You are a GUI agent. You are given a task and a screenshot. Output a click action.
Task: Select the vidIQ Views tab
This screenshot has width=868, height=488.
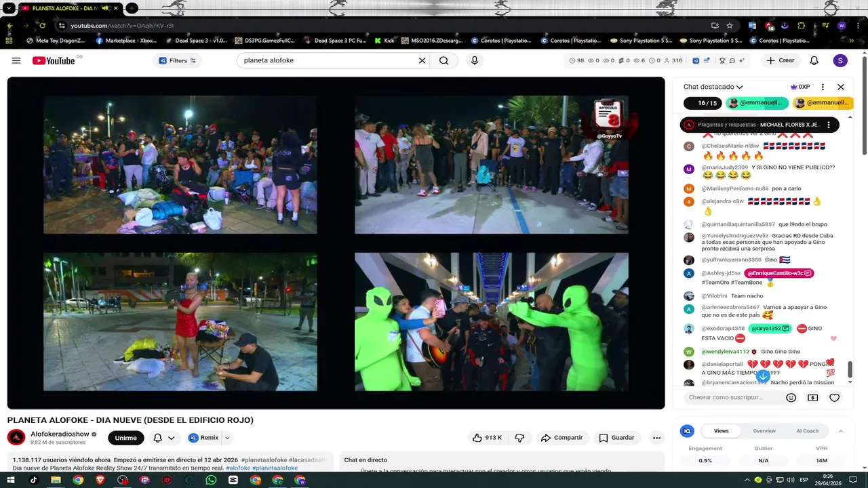pos(722,431)
